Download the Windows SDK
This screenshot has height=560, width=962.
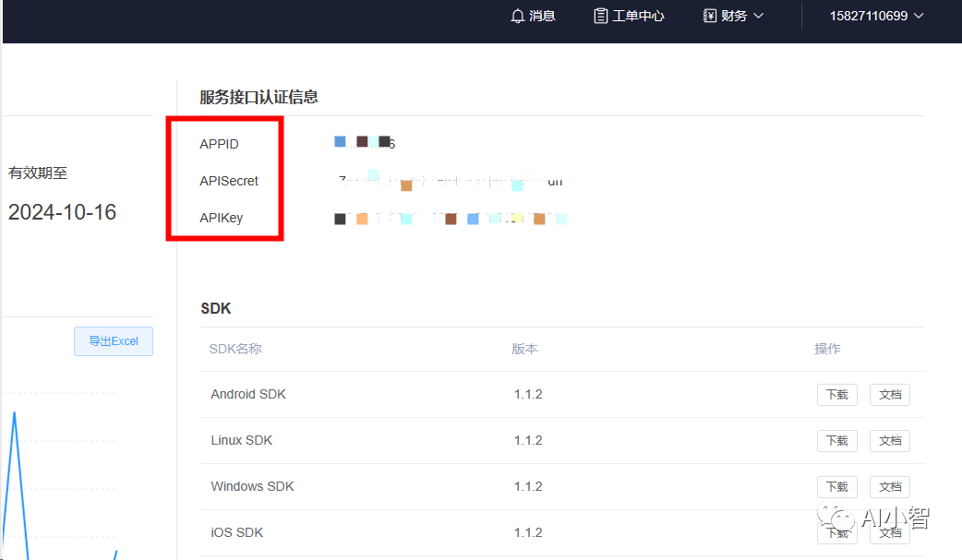836,486
